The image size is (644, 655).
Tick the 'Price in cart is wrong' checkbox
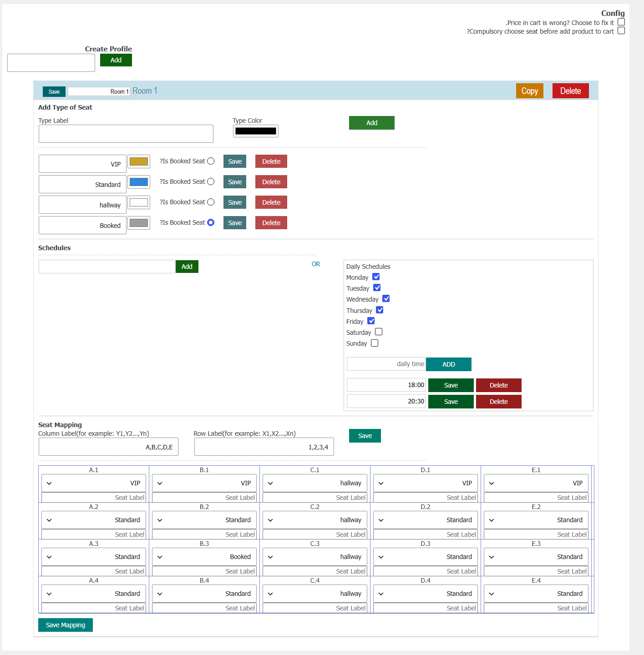click(621, 22)
